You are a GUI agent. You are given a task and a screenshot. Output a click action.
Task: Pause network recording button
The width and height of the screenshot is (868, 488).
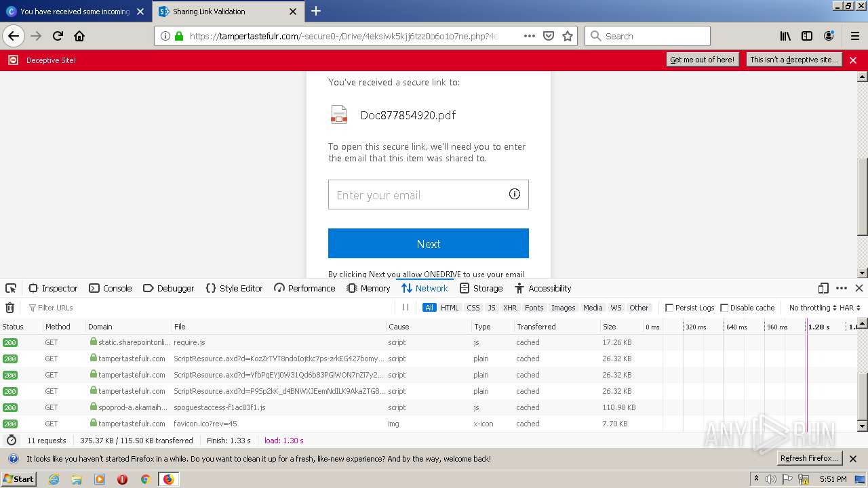click(x=406, y=308)
